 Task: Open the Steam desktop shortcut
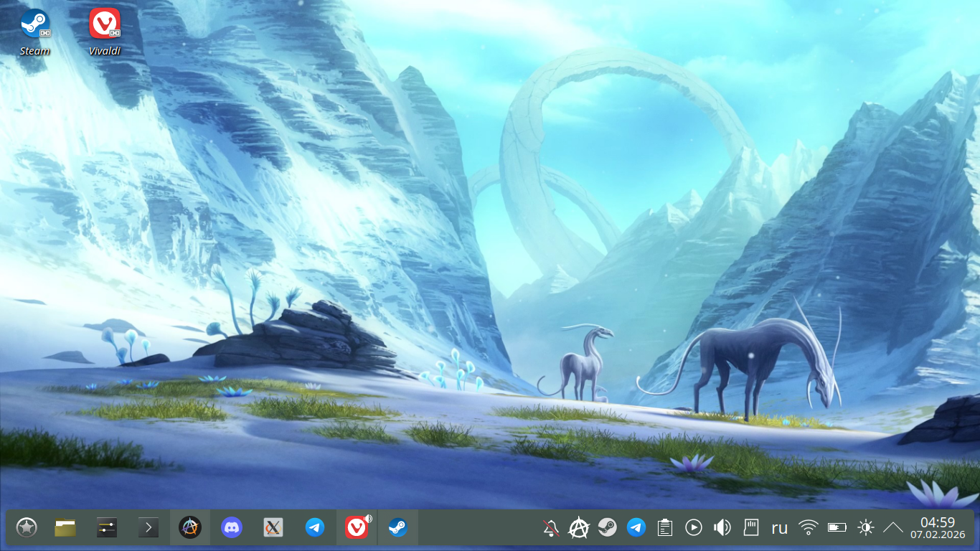34,32
